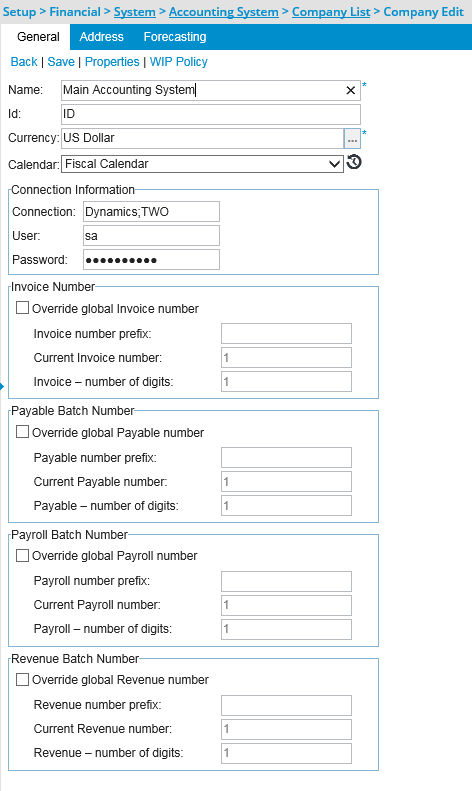This screenshot has width=472, height=791.
Task: Click the Save link
Action: tap(61, 62)
